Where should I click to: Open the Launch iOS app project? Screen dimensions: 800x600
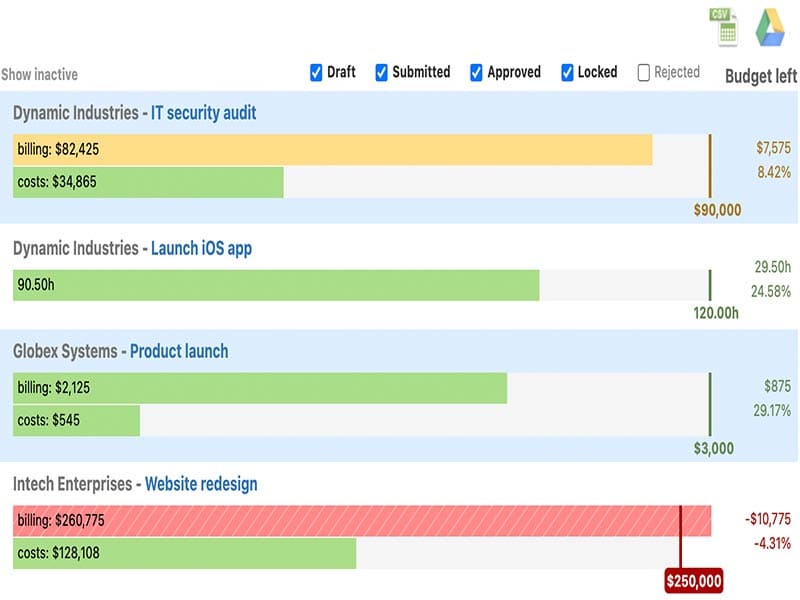pyautogui.click(x=201, y=249)
